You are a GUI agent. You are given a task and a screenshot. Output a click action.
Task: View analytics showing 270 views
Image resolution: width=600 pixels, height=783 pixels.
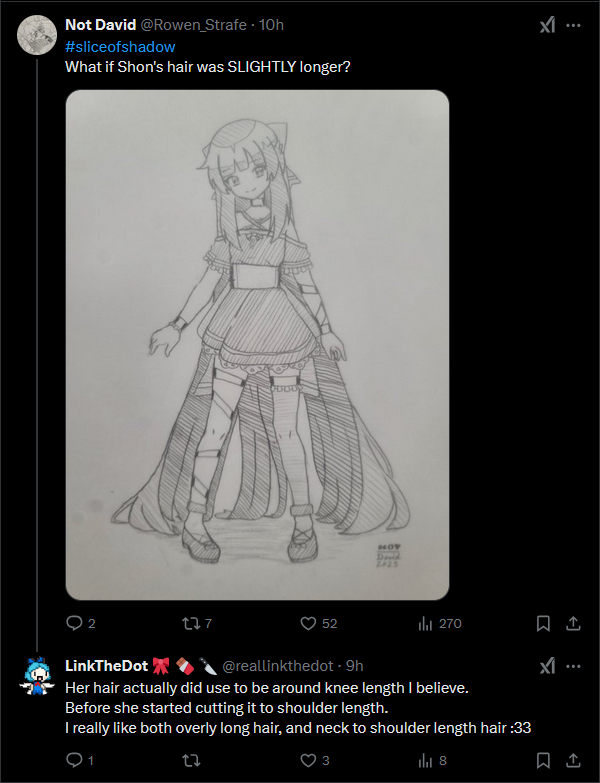[424, 623]
